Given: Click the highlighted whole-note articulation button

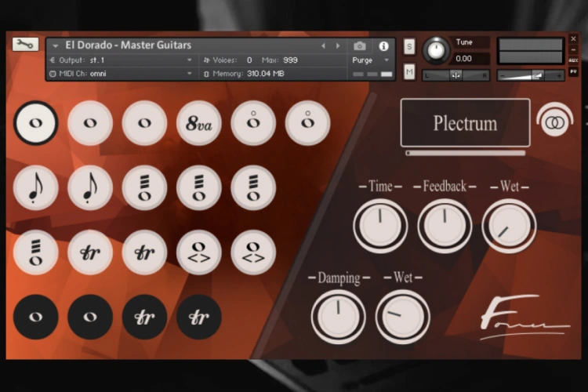Looking at the screenshot, I should coord(35,123).
